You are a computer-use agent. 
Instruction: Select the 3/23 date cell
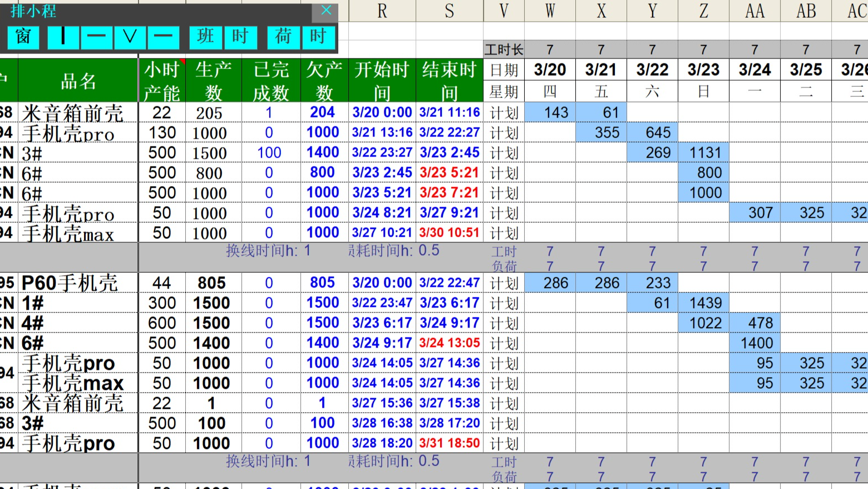(x=704, y=70)
